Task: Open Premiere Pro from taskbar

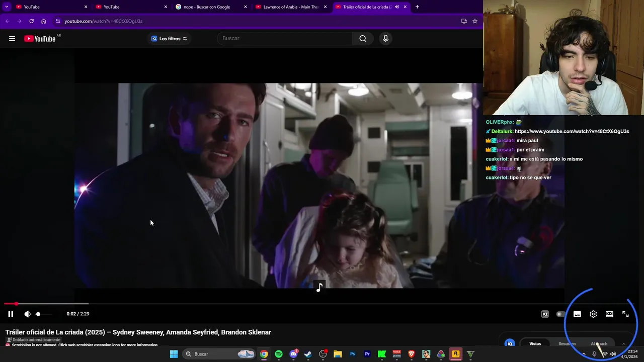Action: (x=367, y=354)
